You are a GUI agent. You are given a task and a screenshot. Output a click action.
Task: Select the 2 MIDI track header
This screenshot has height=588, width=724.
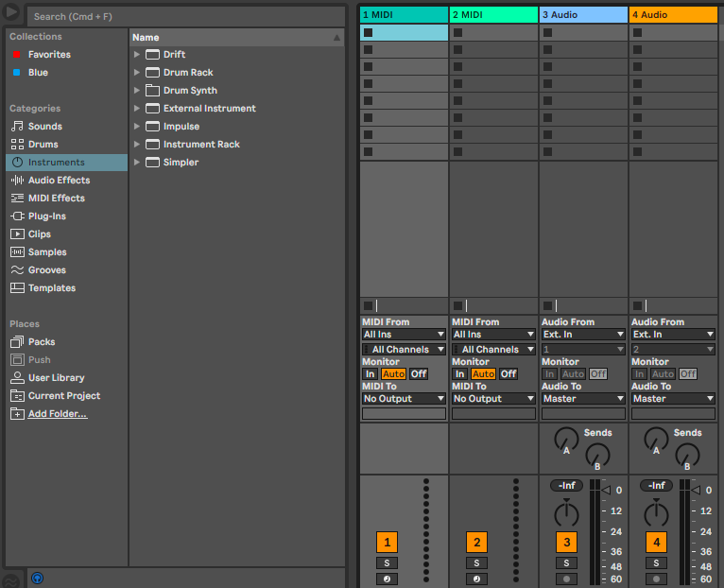[493, 15]
